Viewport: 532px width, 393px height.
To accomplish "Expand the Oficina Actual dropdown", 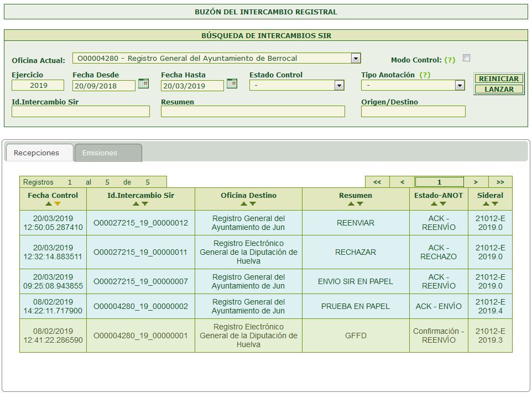I will pos(355,59).
